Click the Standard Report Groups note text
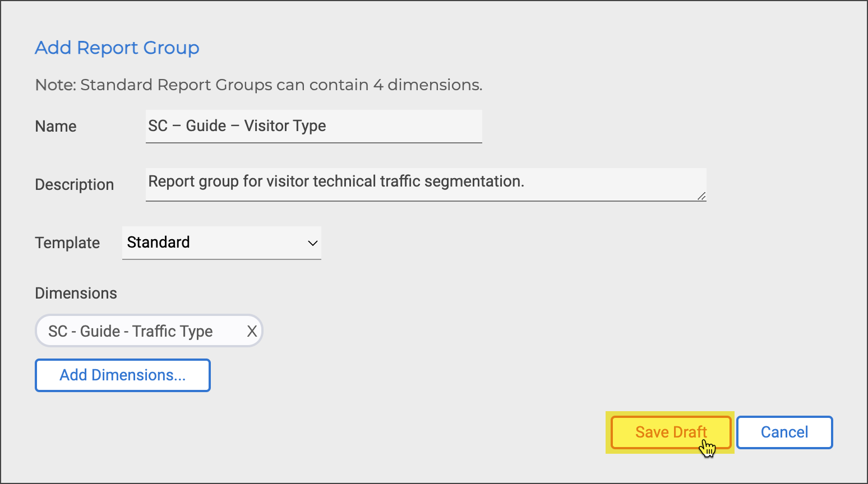 coord(258,85)
